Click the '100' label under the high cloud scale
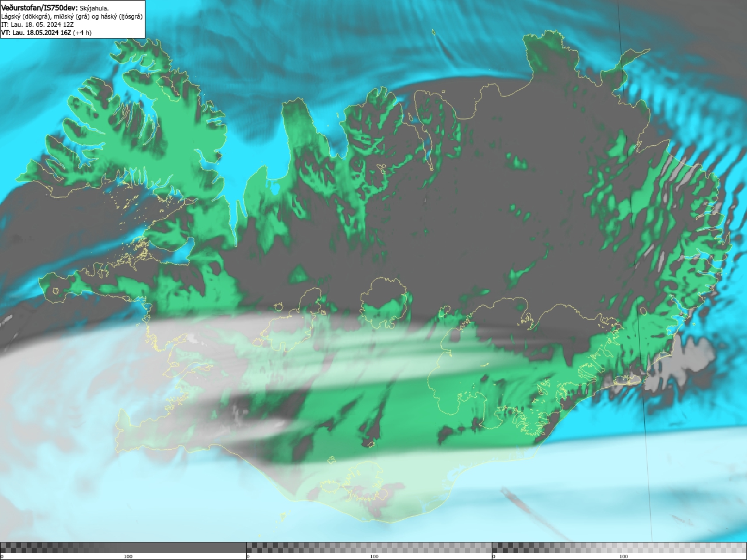This screenshot has height=560, width=747. point(623,556)
